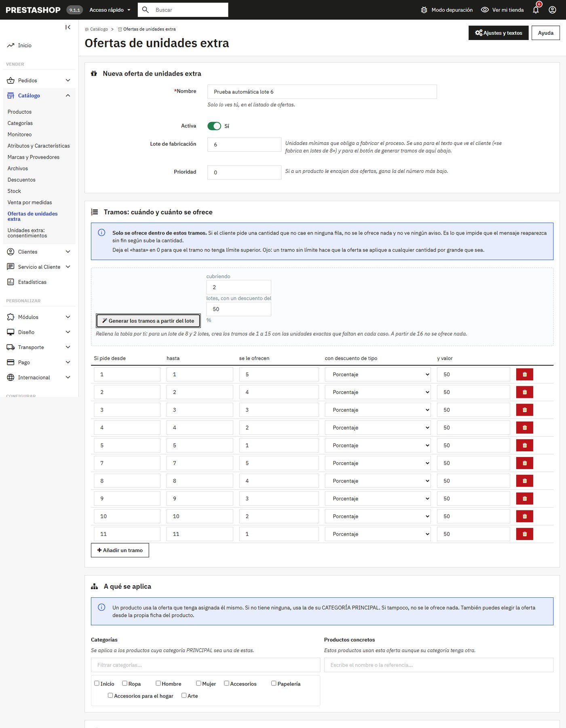566x728 pixels.
Task: Click the search magnifier icon
Action: point(146,10)
